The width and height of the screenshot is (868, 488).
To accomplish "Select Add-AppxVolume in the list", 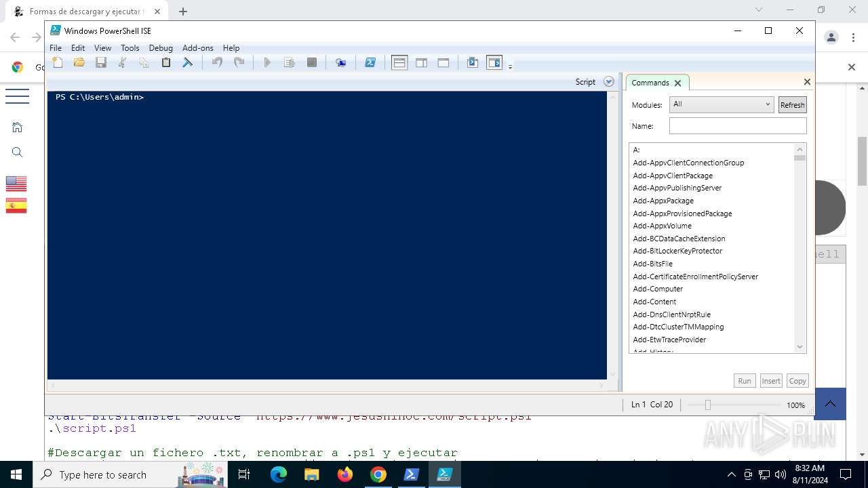I will pos(712,226).
